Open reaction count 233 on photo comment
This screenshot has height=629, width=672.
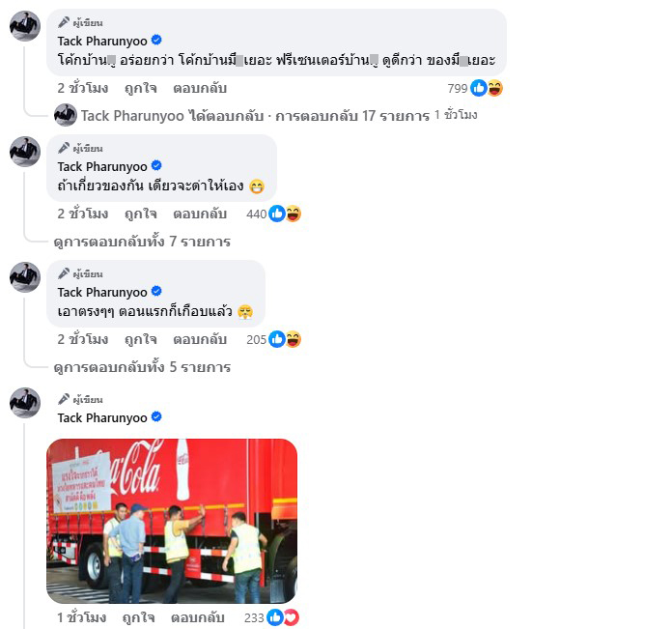coord(254,617)
